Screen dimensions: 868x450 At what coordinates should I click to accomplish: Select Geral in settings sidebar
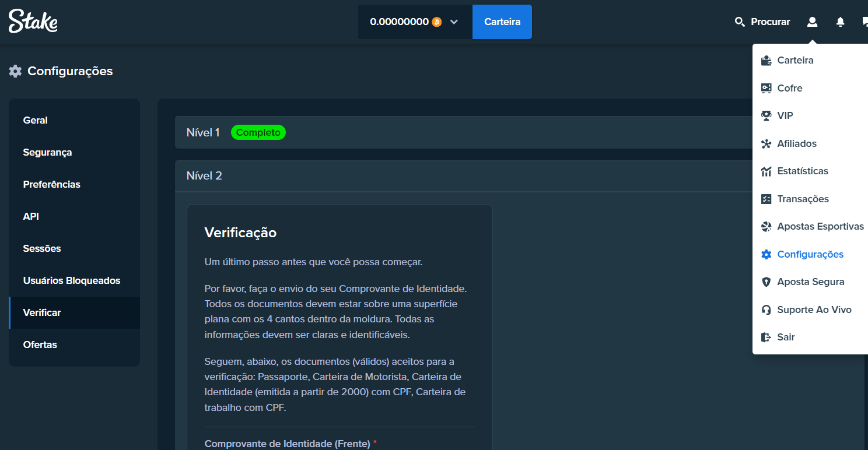pos(74,120)
